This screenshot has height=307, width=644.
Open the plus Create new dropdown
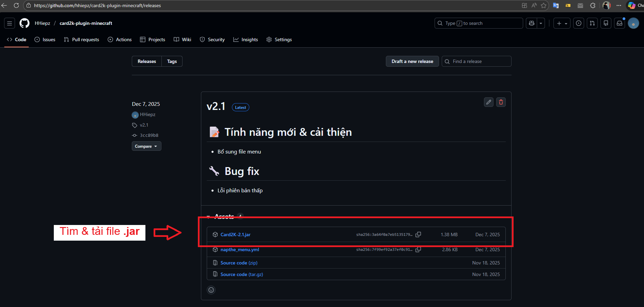point(562,23)
